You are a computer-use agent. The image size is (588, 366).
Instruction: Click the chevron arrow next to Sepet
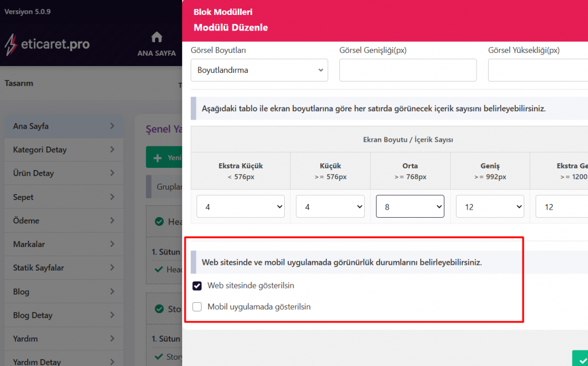coord(112,197)
